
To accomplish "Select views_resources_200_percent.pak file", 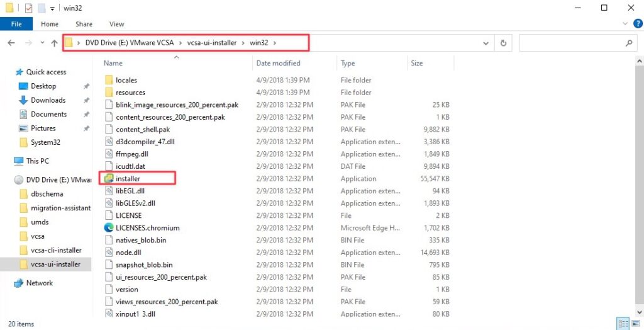I will [x=167, y=302].
